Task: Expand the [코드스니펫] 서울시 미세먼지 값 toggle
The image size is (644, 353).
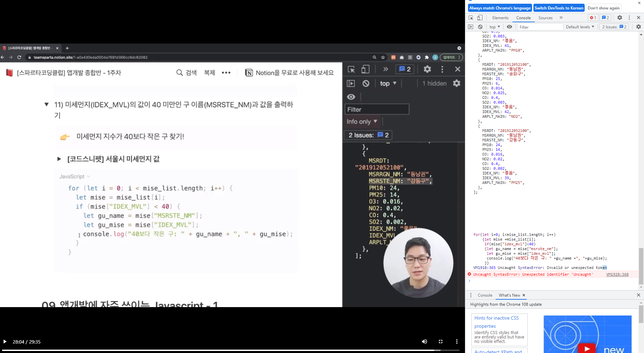Action: pyautogui.click(x=59, y=159)
